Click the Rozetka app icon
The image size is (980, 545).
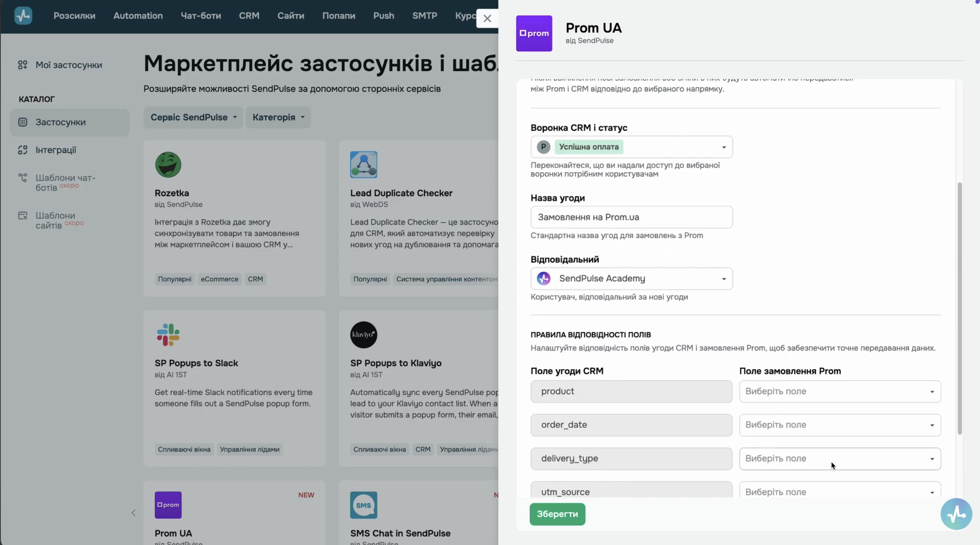coord(168,164)
